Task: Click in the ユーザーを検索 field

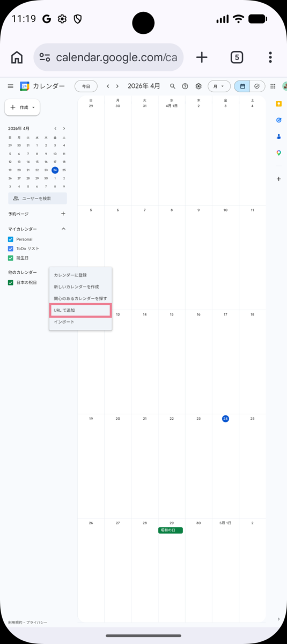Action: (38, 198)
